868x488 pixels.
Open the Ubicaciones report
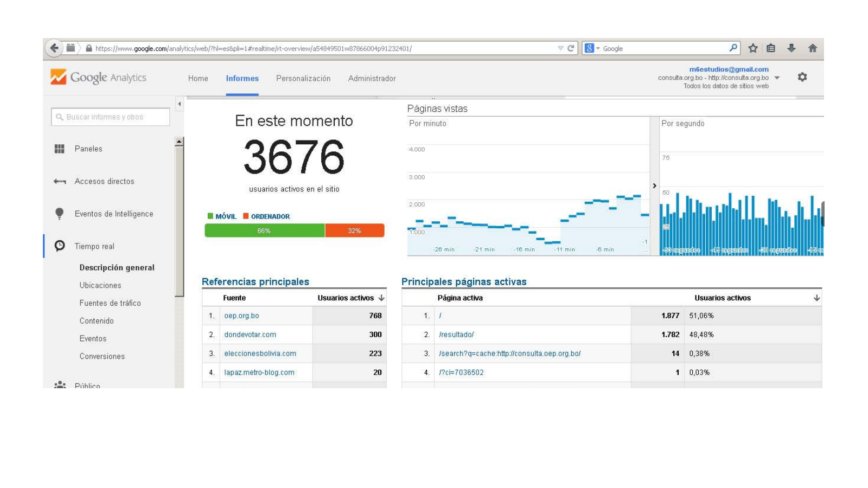(x=100, y=285)
